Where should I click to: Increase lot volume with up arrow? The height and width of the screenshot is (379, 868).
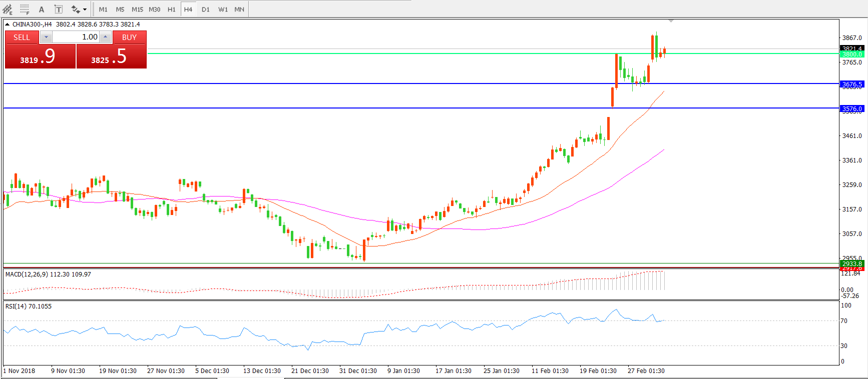tap(106, 37)
